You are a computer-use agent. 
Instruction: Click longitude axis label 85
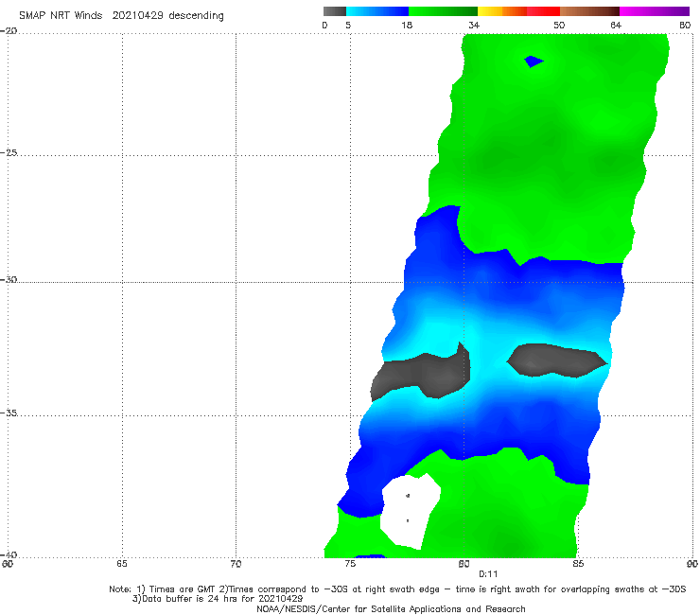pos(578,564)
